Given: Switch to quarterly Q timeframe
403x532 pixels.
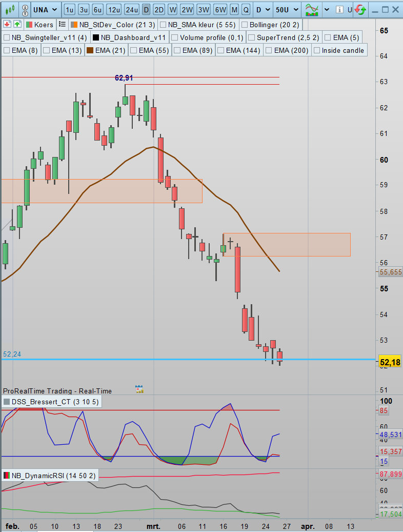Looking at the screenshot, I should coord(246,10).
